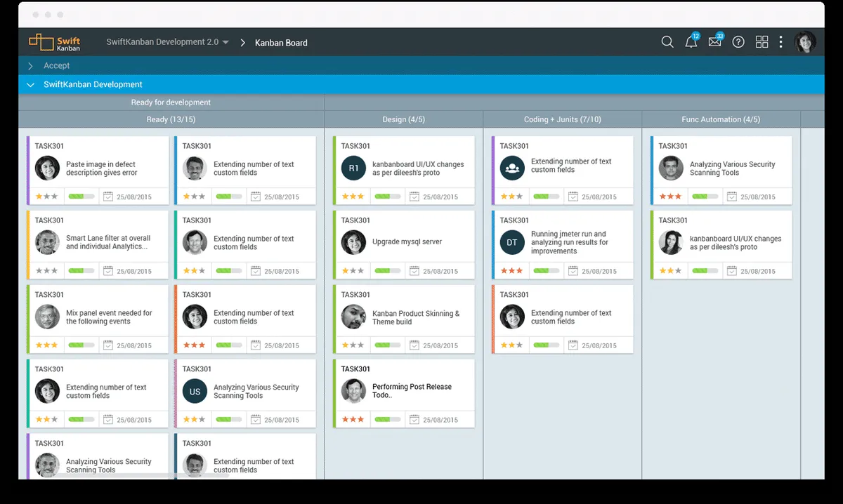Click star rating on Paste image card
Image resolution: width=843 pixels, height=504 pixels.
47,197
